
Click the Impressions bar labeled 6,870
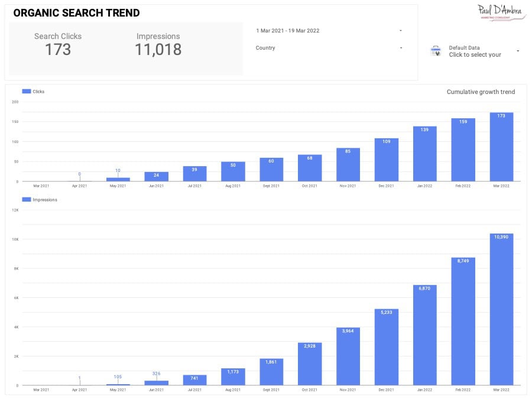coord(425,335)
